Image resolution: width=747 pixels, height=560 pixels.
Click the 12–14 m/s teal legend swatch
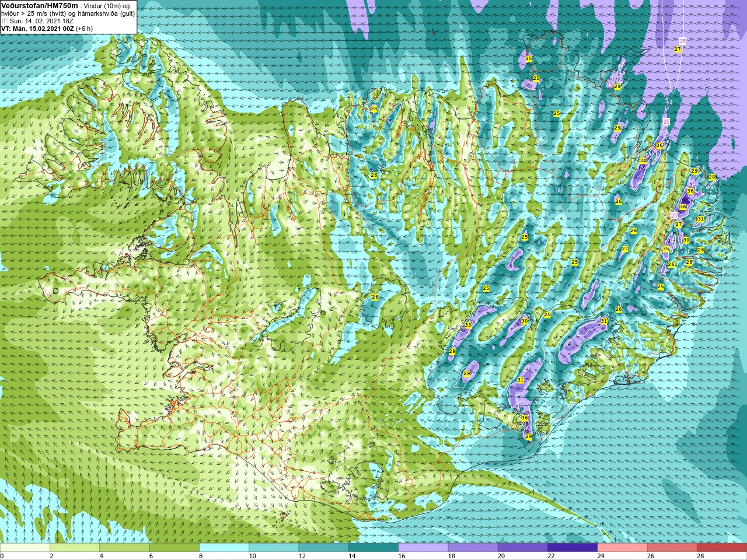click(x=323, y=548)
